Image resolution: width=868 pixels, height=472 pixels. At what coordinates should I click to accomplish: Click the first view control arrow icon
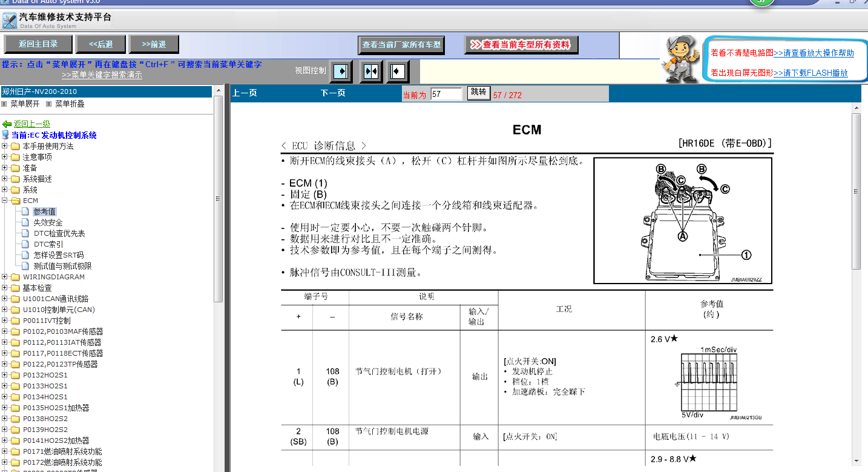tap(341, 71)
